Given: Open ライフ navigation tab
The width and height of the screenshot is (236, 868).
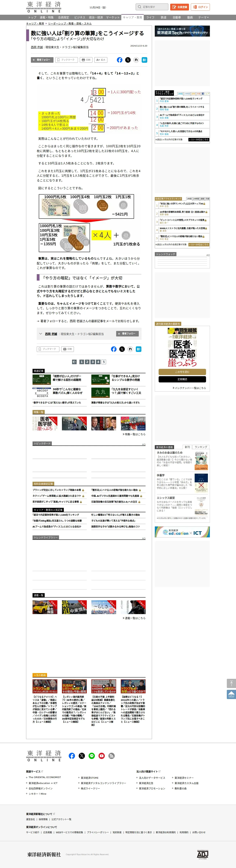Looking at the screenshot, I should [x=151, y=17].
